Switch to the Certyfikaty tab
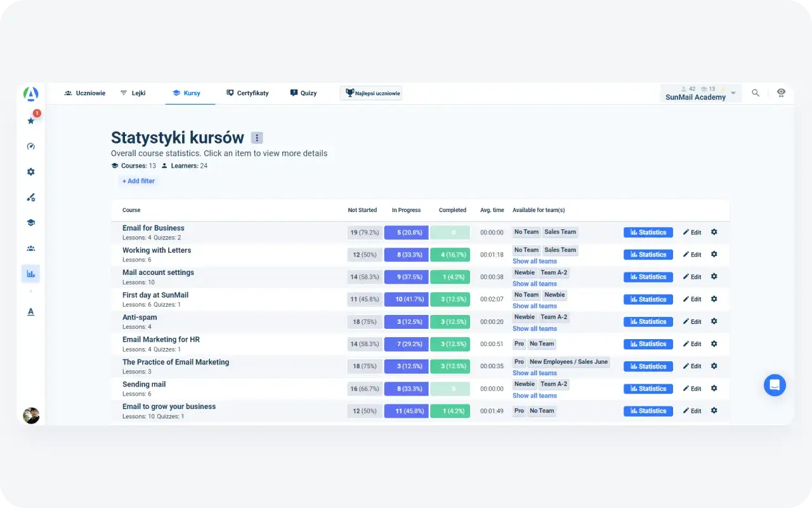The height and width of the screenshot is (508, 812). pyautogui.click(x=247, y=93)
